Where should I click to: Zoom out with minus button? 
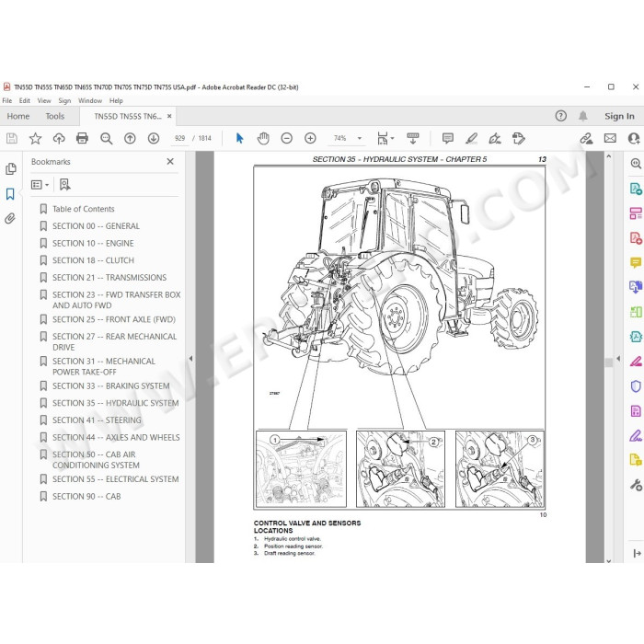[x=287, y=138]
